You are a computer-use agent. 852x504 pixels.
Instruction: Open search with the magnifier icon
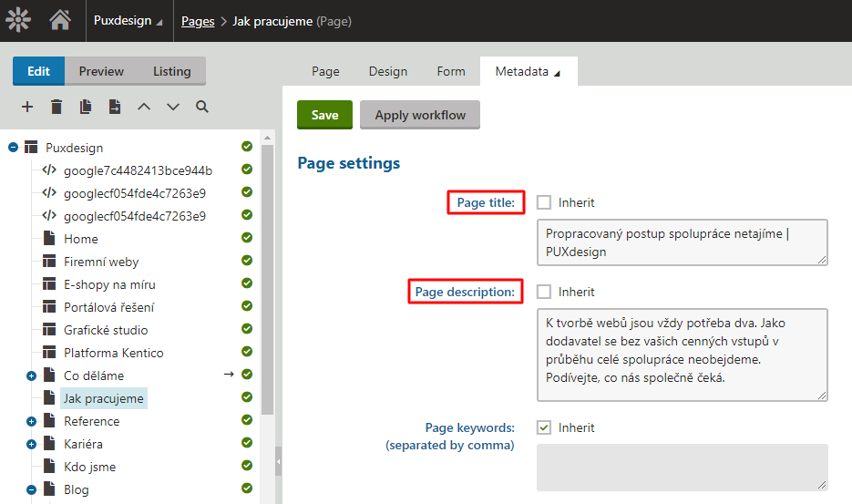(202, 107)
